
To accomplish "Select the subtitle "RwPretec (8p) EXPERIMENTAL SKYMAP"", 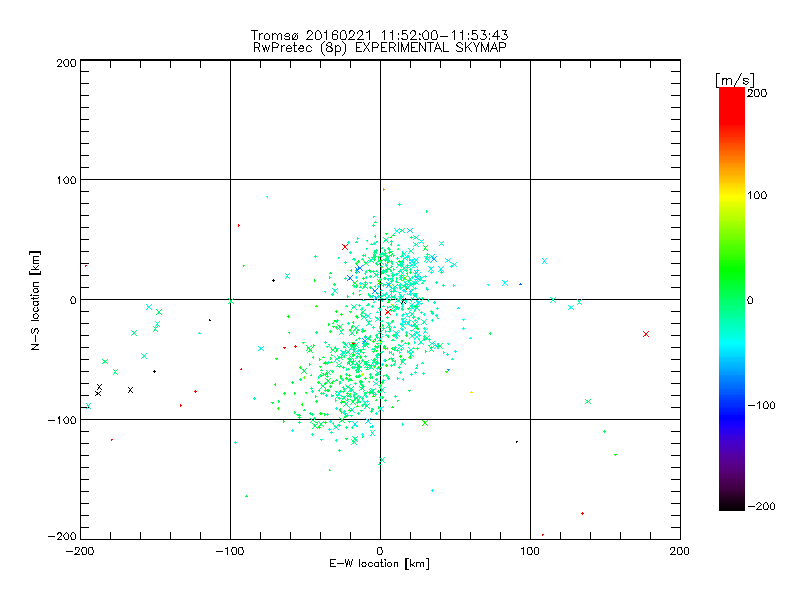I will pos(380,48).
